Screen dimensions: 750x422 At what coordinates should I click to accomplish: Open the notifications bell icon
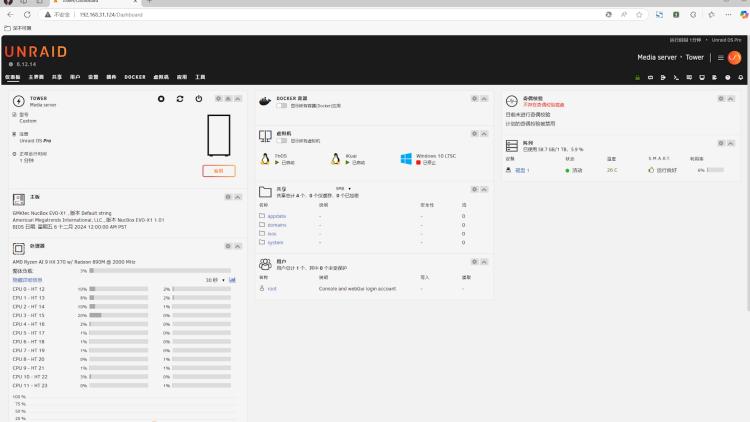click(740, 78)
